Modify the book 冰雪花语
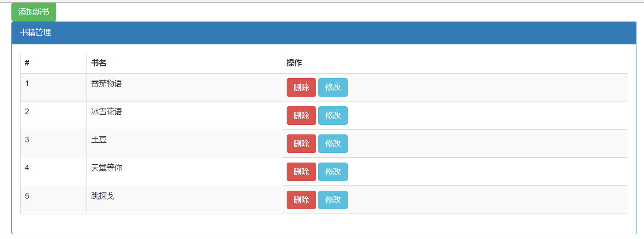Image resolution: width=644 pixels, height=239 pixels. (333, 116)
